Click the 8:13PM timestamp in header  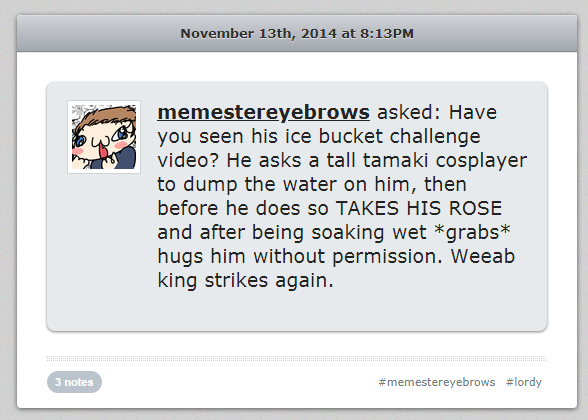pos(387,33)
